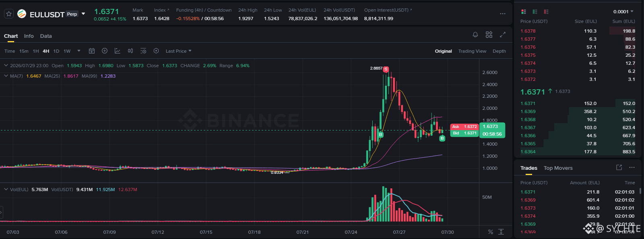Select the Time line chart interval
Viewport: 644px width, 239px height.
pyautogui.click(x=10, y=51)
